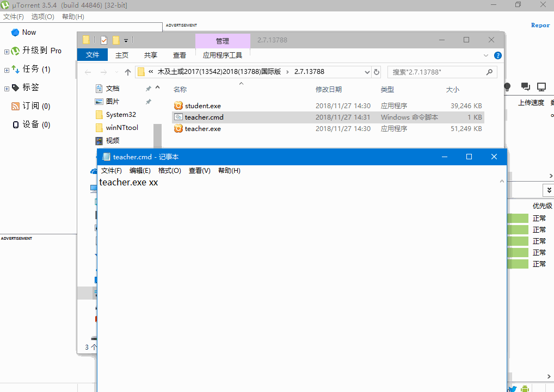Click the blue 文件 tab in Explorer

coord(93,55)
